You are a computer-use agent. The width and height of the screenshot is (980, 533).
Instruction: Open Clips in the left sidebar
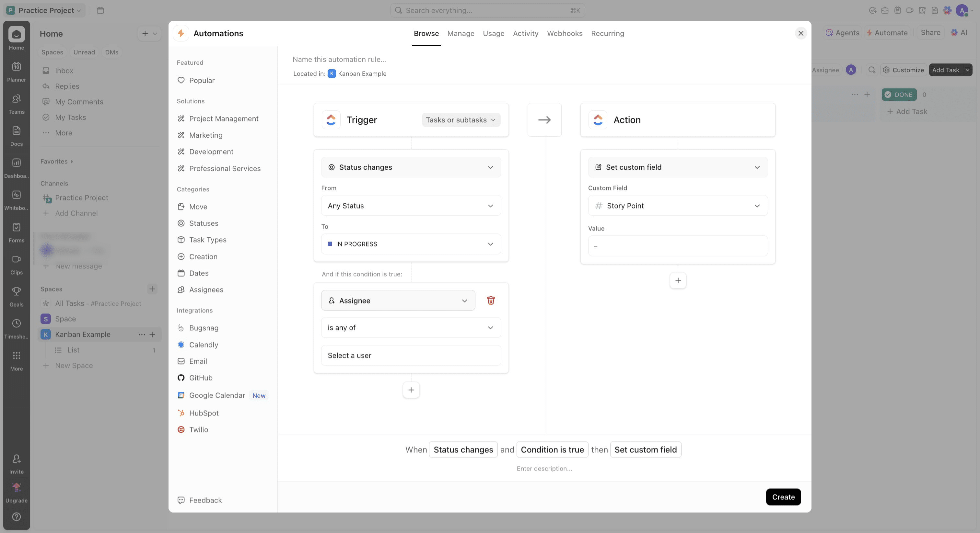coord(16,264)
